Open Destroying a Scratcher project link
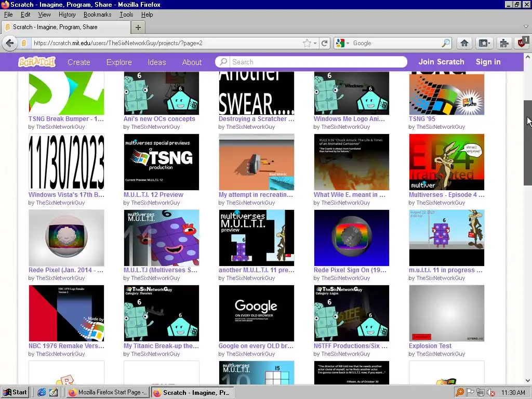The image size is (532, 399). [x=256, y=119]
